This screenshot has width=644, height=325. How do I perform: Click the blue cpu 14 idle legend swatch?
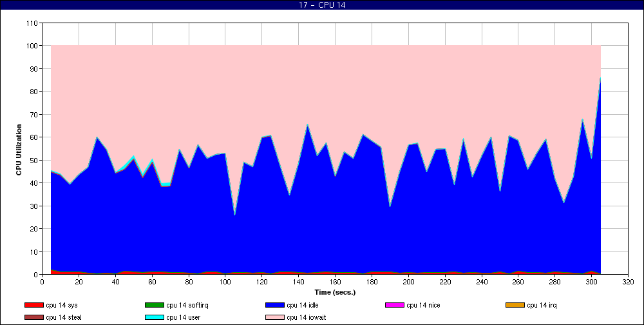[x=275, y=305]
